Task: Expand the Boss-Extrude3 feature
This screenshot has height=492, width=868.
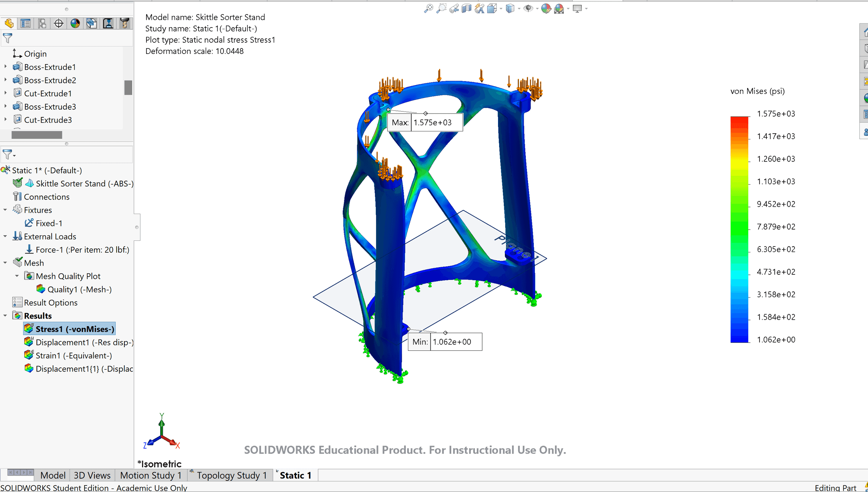Action: (x=5, y=106)
